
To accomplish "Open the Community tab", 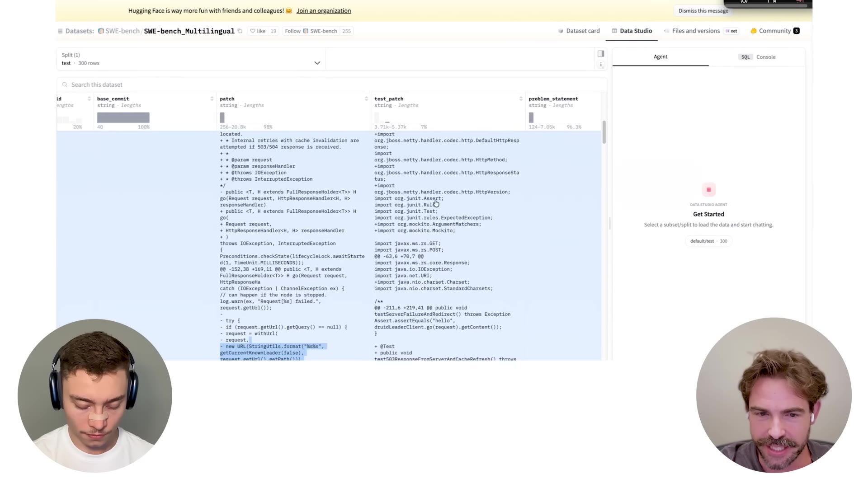I will (x=775, y=31).
